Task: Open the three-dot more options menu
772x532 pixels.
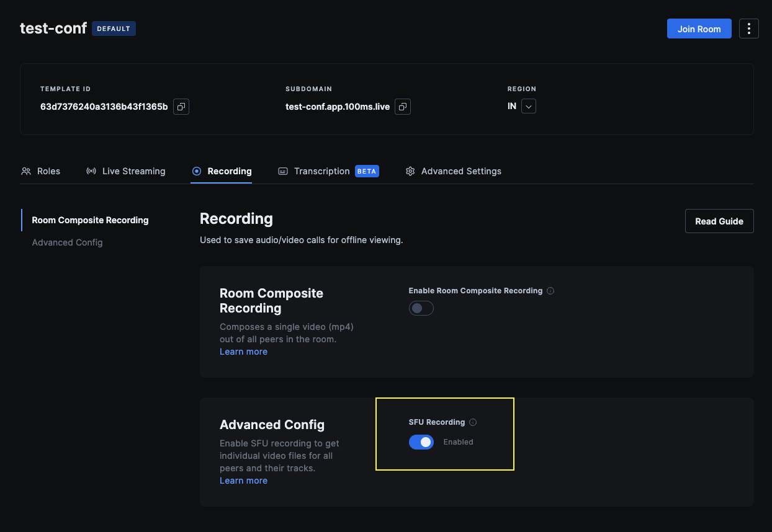Action: click(x=749, y=29)
